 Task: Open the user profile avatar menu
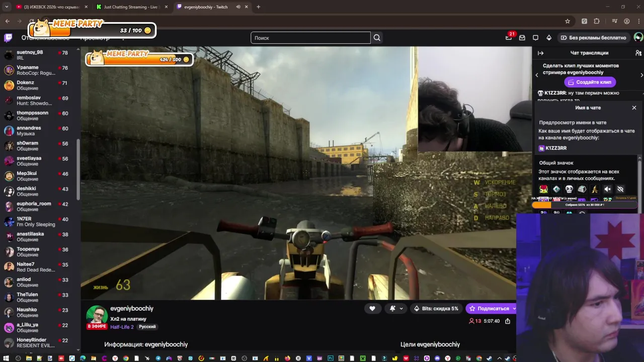click(x=638, y=38)
